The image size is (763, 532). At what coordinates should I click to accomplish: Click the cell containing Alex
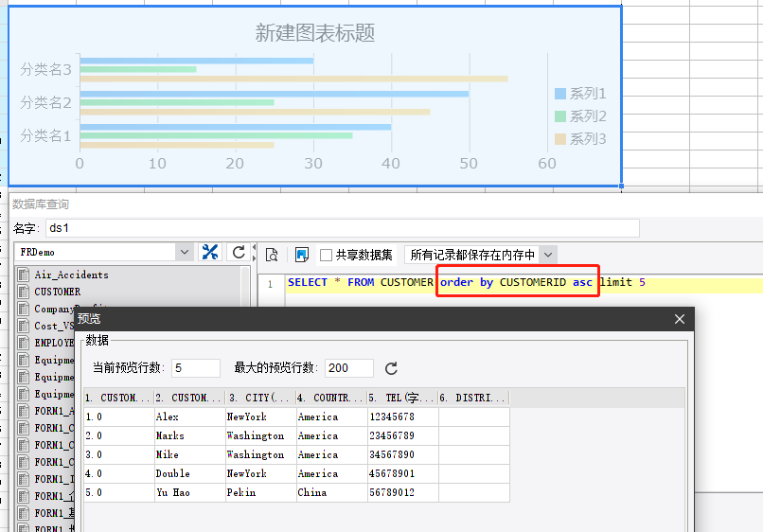tap(189, 417)
